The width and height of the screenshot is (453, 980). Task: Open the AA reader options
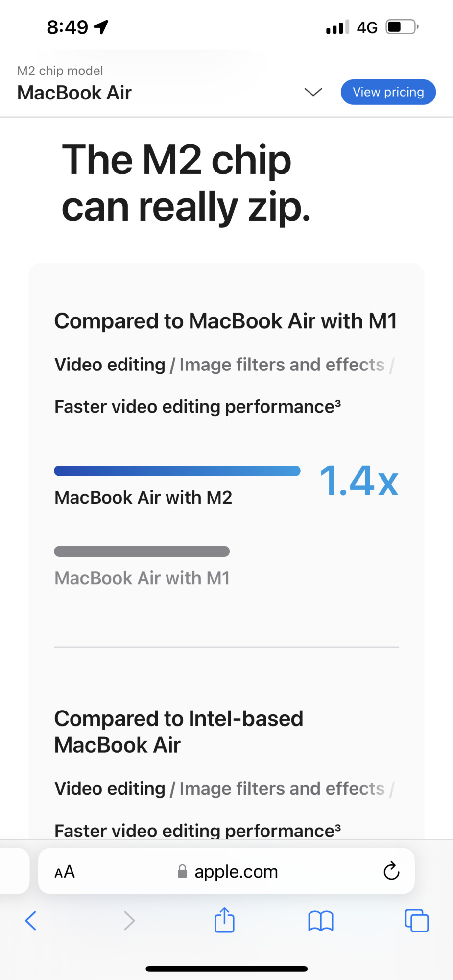click(65, 872)
